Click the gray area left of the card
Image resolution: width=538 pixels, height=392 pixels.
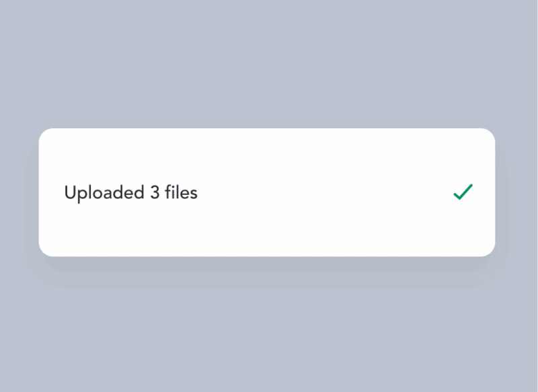point(20,192)
